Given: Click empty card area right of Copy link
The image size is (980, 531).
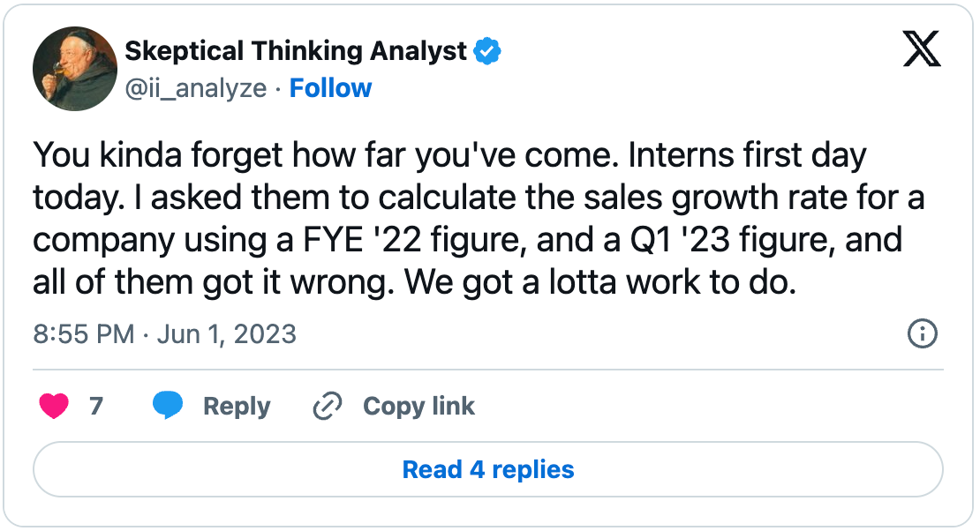Looking at the screenshot, I should pyautogui.click(x=706, y=406).
